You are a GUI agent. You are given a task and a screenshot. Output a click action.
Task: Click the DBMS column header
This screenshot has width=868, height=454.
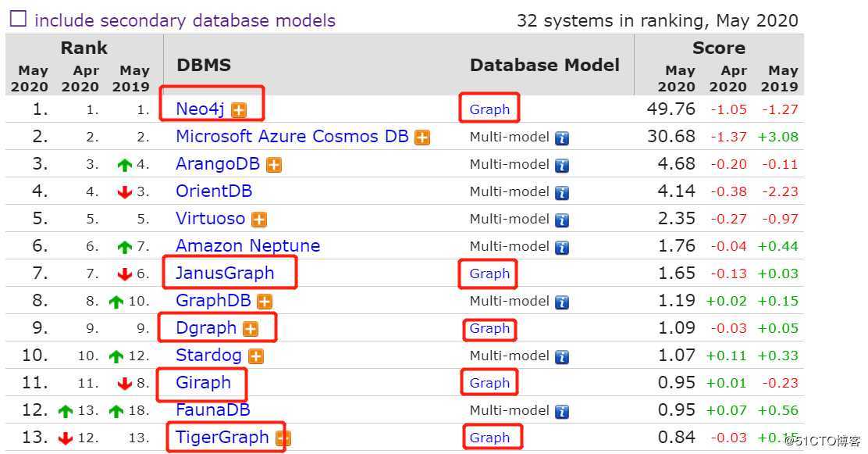[x=204, y=65]
